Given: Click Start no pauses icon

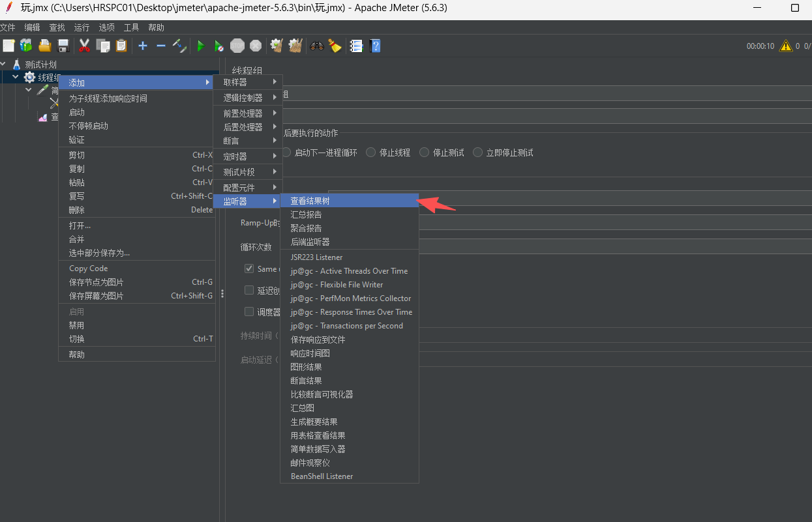Looking at the screenshot, I should (x=219, y=46).
